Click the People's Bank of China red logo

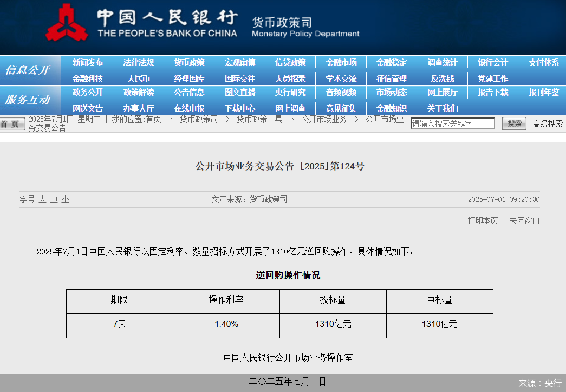tap(67, 23)
